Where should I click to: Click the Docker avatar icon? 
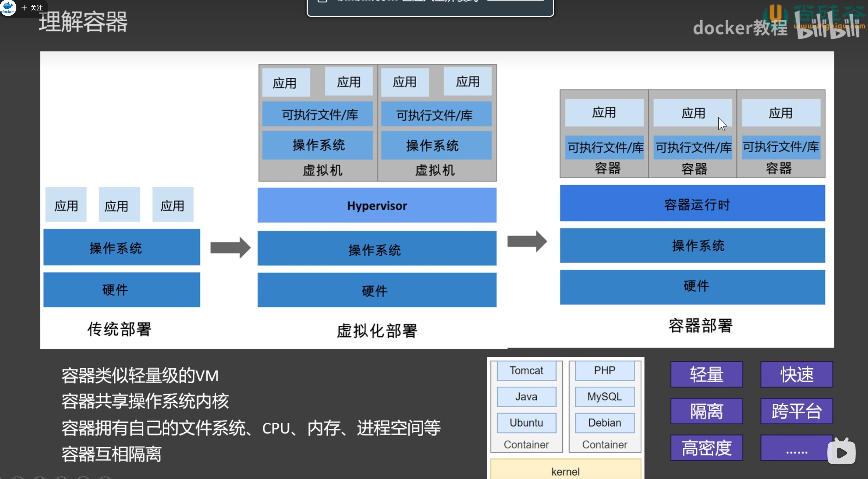(8, 7)
